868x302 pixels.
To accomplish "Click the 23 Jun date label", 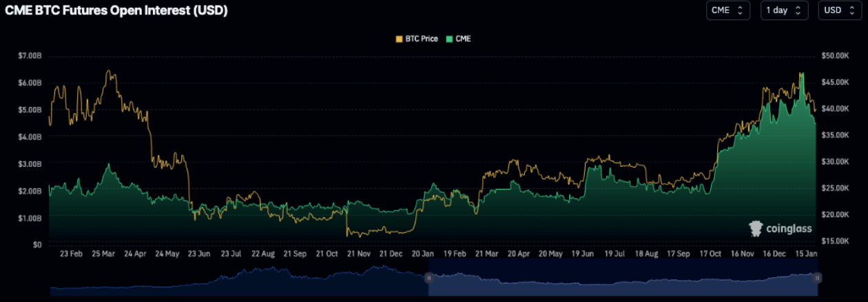I will pos(199,254).
